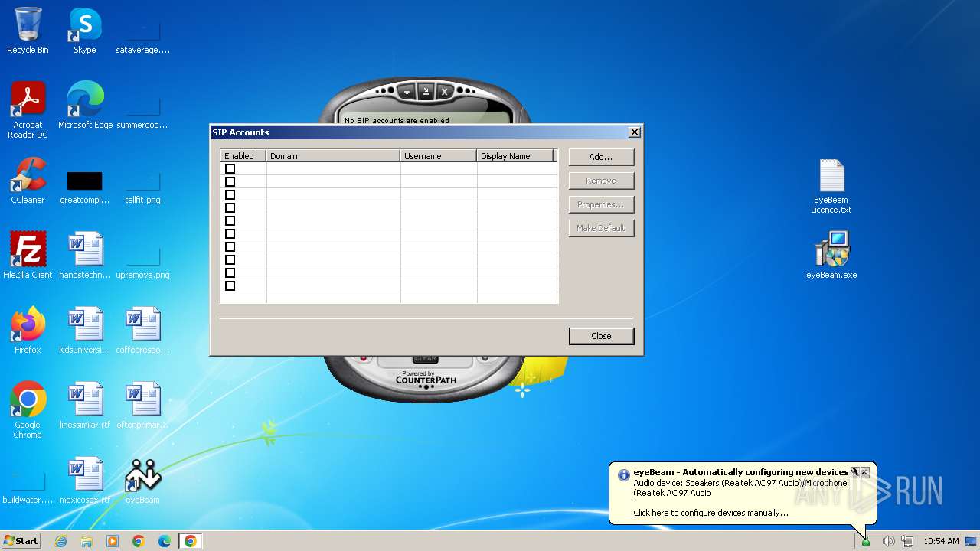Open the volume control tray icon
Screen dimensions: 980x551
[888, 541]
